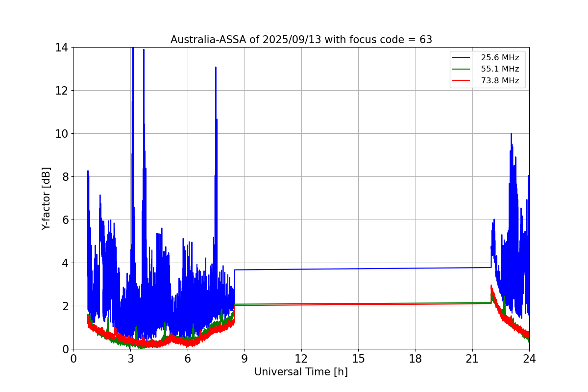This screenshot has height=392, width=588.
Task: Click x-axis tick label '24'
Action: [529, 358]
